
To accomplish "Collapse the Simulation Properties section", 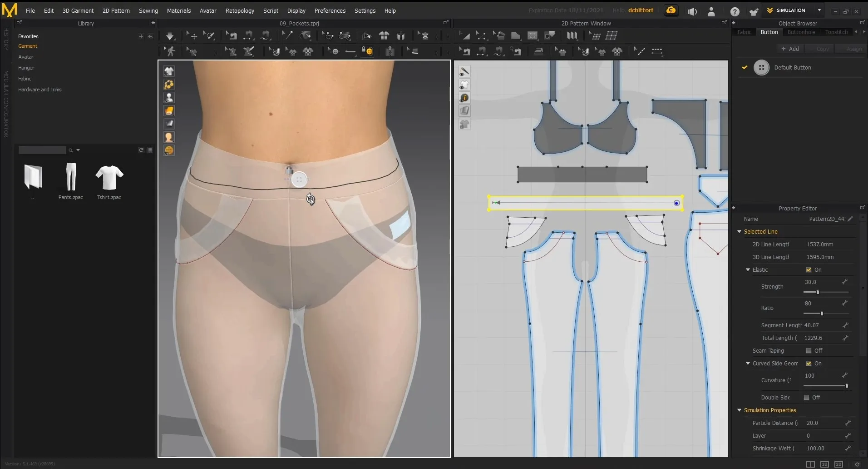I will click(x=740, y=410).
